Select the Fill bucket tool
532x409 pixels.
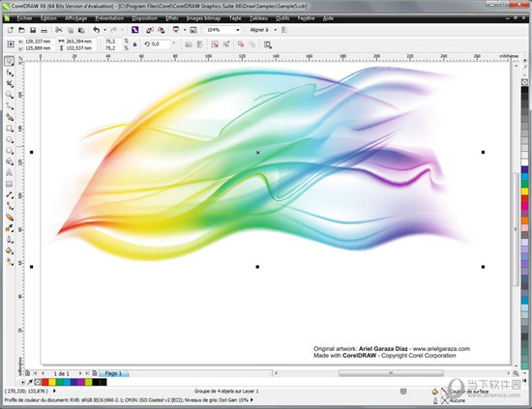pyautogui.click(x=9, y=250)
